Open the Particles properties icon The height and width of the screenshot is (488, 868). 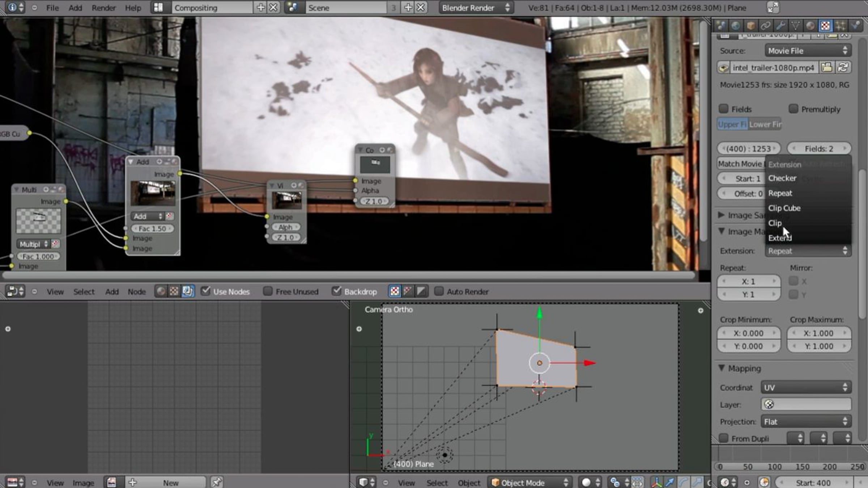[x=841, y=26]
